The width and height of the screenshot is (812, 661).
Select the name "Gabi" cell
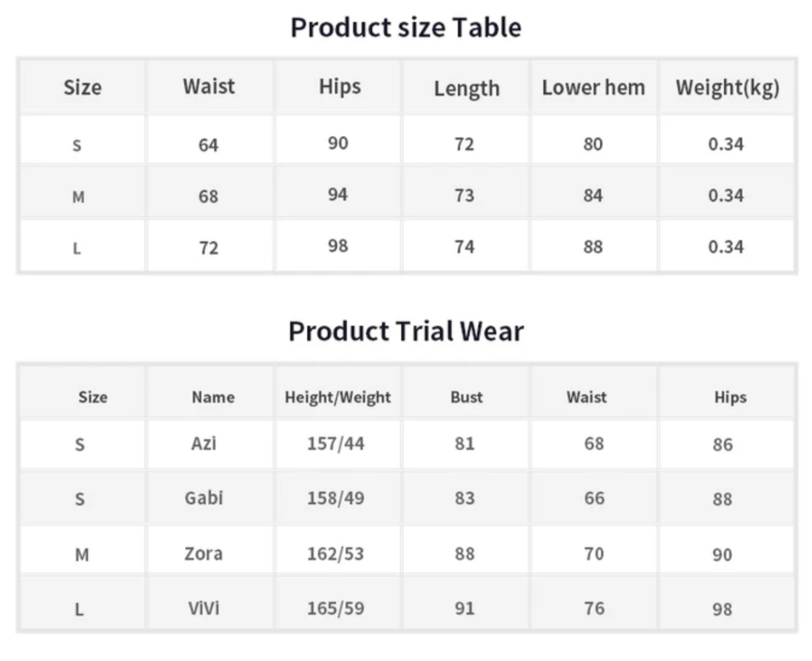[x=203, y=498]
